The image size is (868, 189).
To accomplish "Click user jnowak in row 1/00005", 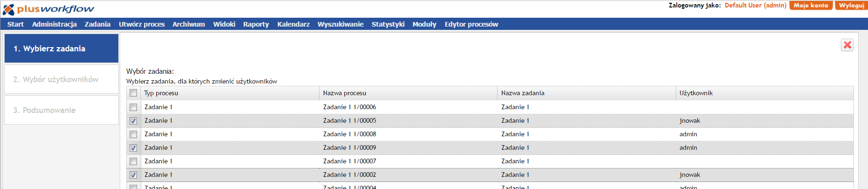I will point(690,120).
